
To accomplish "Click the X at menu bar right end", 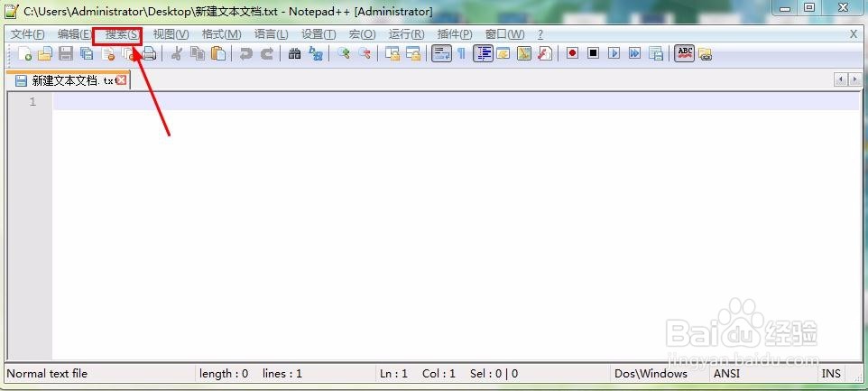I will pos(854,34).
